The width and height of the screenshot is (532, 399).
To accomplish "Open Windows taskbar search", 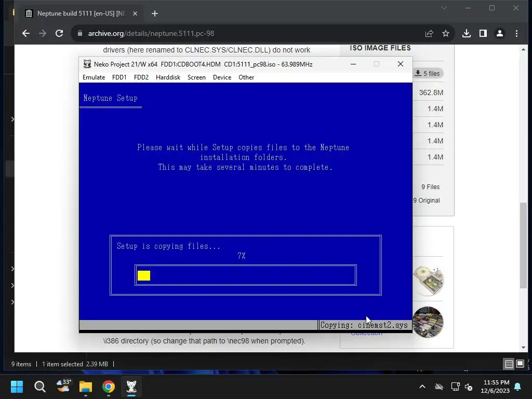I will click(x=39, y=387).
